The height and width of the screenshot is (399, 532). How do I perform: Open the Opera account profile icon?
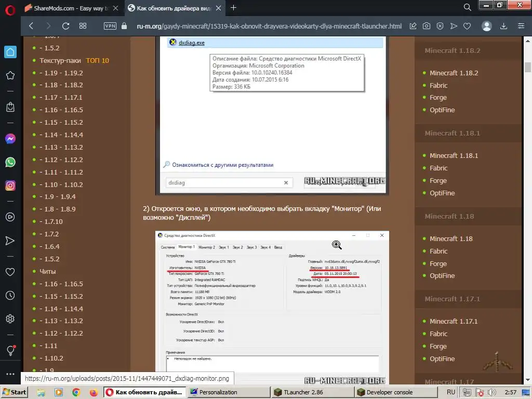[x=486, y=26]
